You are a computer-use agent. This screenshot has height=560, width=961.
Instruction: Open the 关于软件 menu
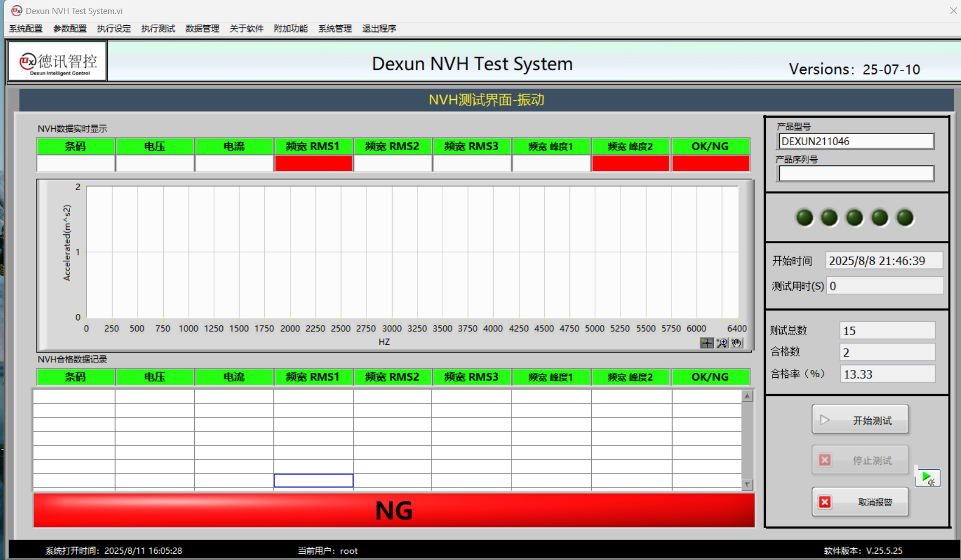(x=247, y=29)
